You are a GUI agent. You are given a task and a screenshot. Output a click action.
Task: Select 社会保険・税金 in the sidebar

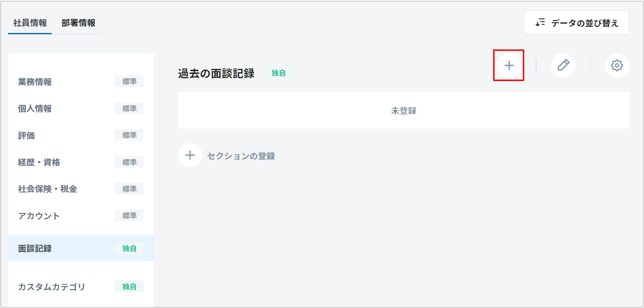pos(48,189)
